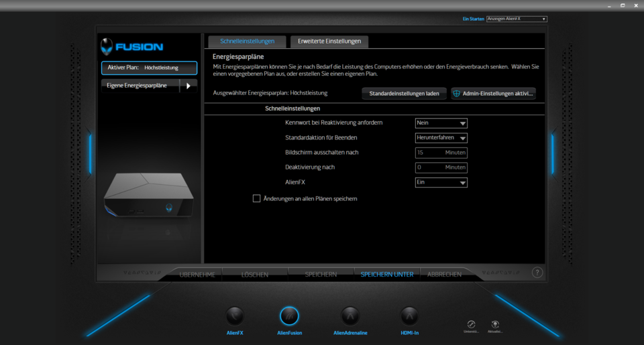The height and width of the screenshot is (345, 644).
Task: Click the Alienware console thumbnail image
Action: tap(149, 195)
